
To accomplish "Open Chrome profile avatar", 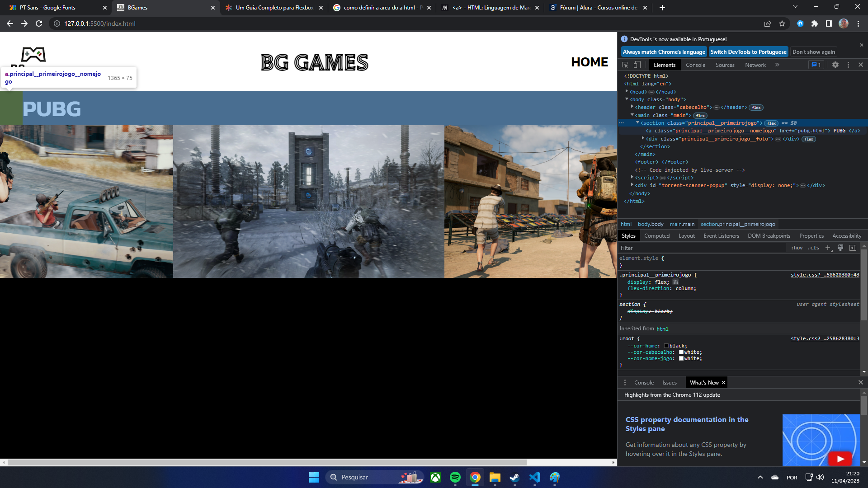I will click(844, 23).
